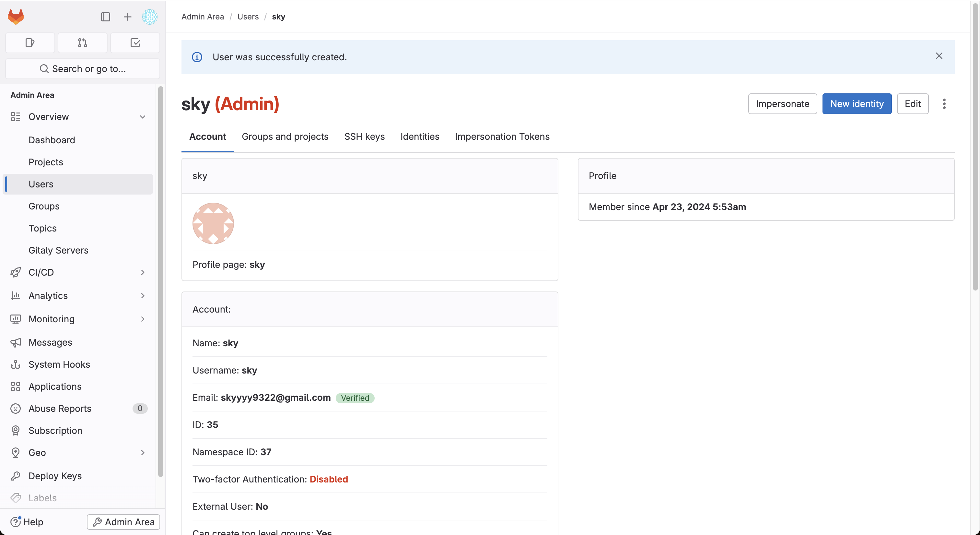
Task: Click the sidebar vertical scrollbar
Action: (160, 281)
